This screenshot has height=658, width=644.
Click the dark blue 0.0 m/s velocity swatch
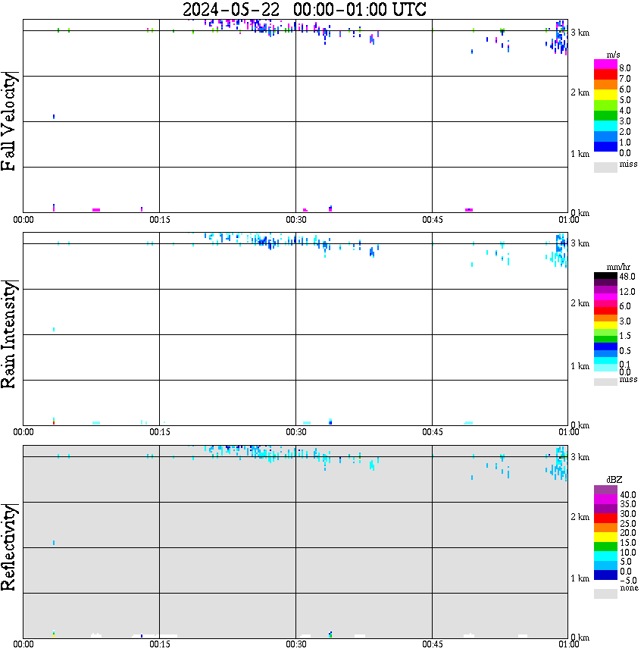point(605,146)
